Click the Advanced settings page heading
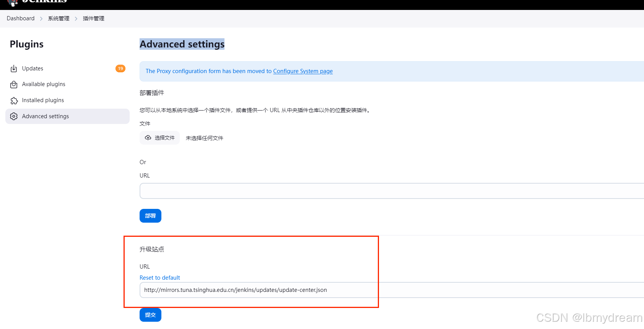 click(182, 44)
